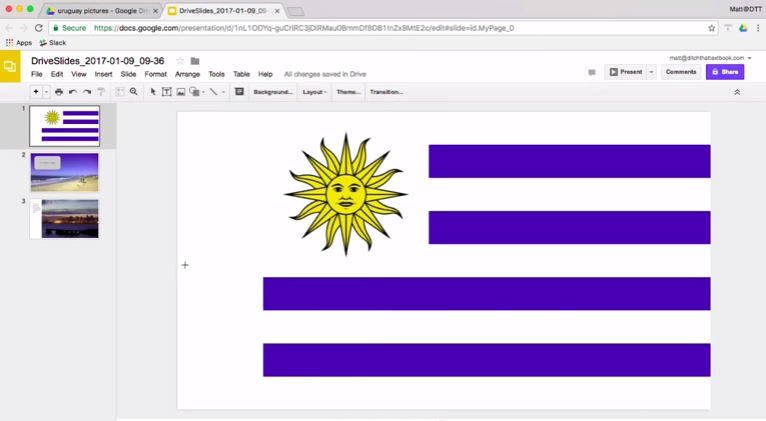The width and height of the screenshot is (766, 421).
Task: Switch to DriveSlides browser tab
Action: 224,11
